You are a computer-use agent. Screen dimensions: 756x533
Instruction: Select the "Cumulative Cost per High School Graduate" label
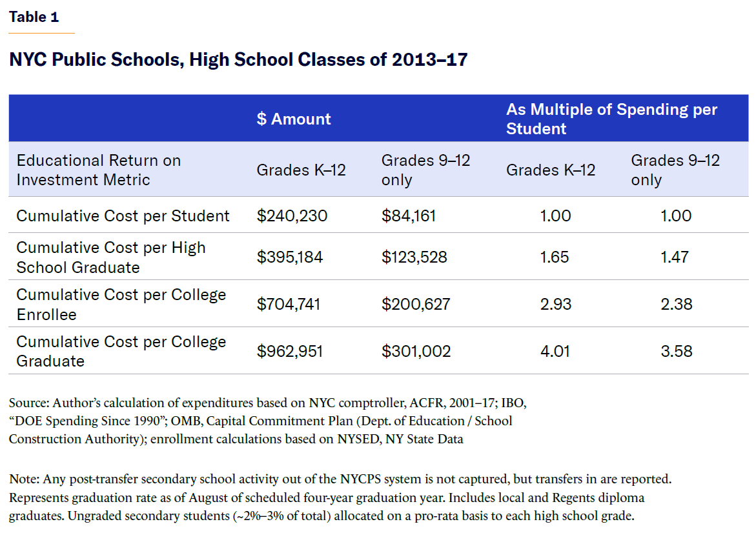tap(111, 257)
